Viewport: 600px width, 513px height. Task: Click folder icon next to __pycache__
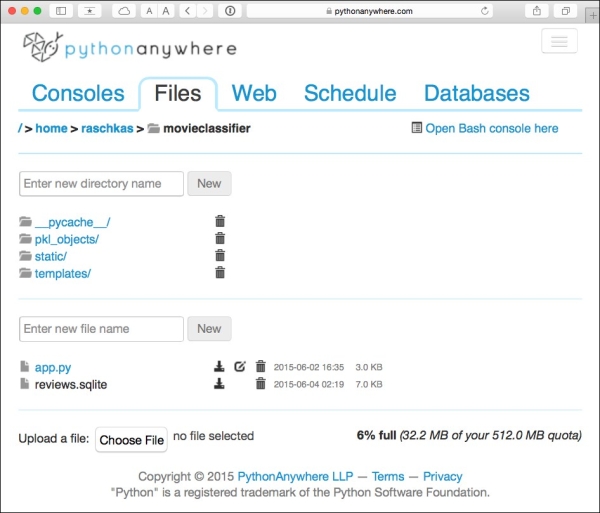click(25, 221)
